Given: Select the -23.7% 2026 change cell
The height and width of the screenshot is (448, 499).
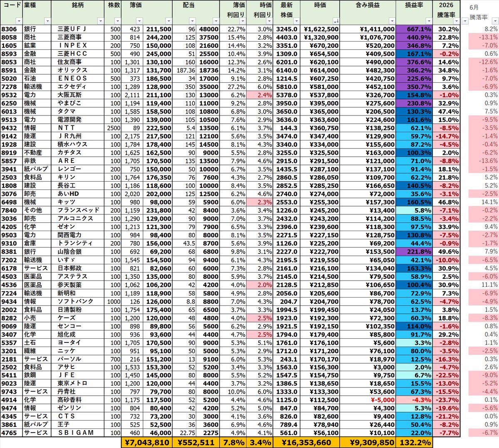Looking at the screenshot, I should click(x=447, y=400).
